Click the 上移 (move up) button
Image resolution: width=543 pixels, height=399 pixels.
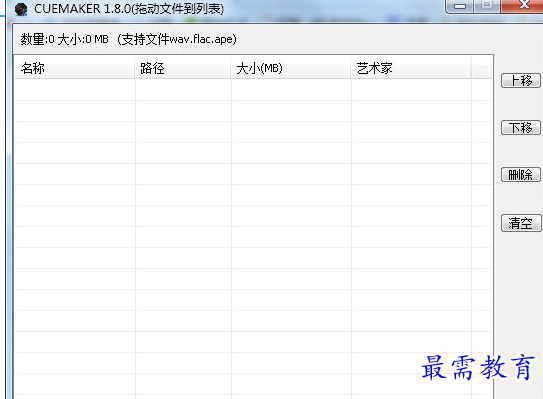click(520, 81)
